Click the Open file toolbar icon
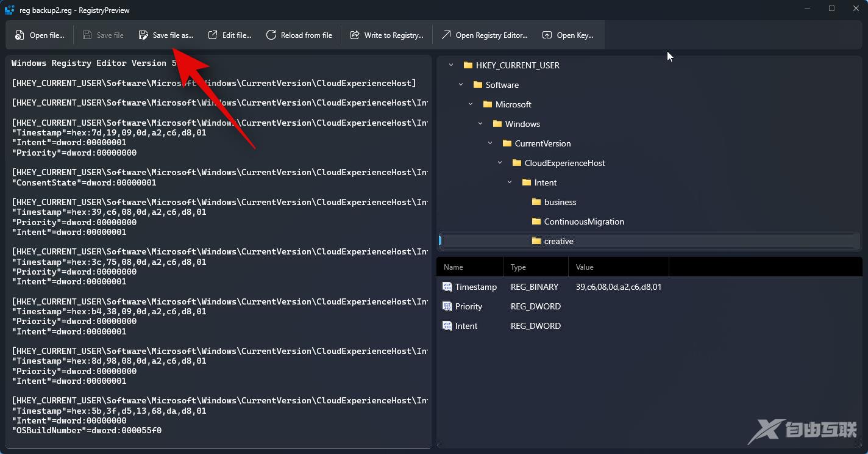The height and width of the screenshot is (454, 868). tap(20, 35)
